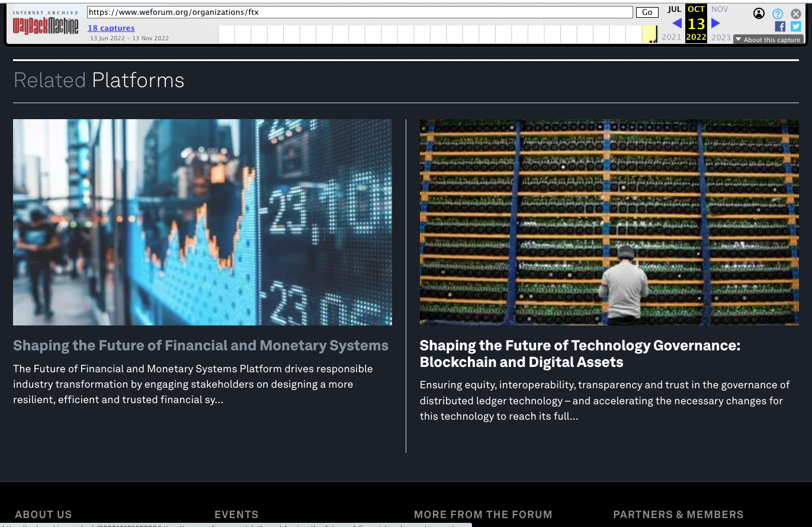
Task: Go to next capture arrow
Action: [715, 23]
